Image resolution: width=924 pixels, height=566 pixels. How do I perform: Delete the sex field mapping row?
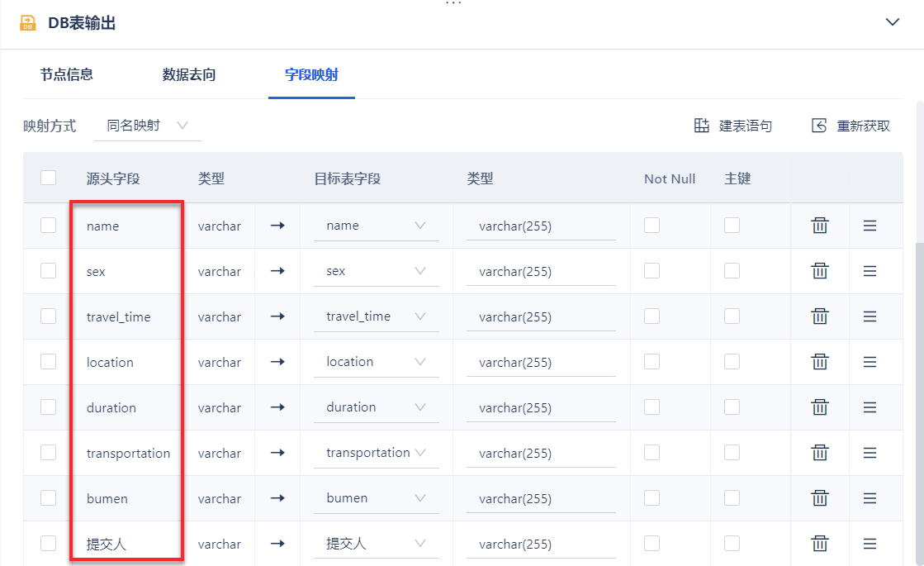tap(820, 271)
